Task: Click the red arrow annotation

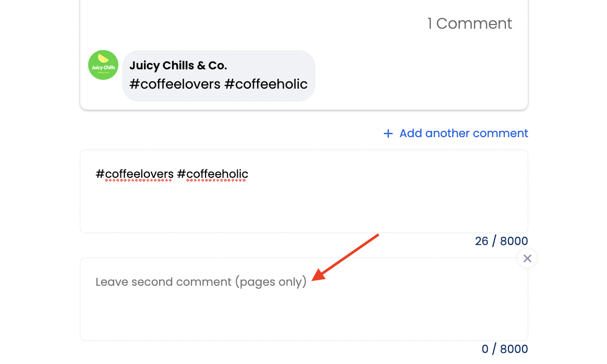Action: pos(345,257)
